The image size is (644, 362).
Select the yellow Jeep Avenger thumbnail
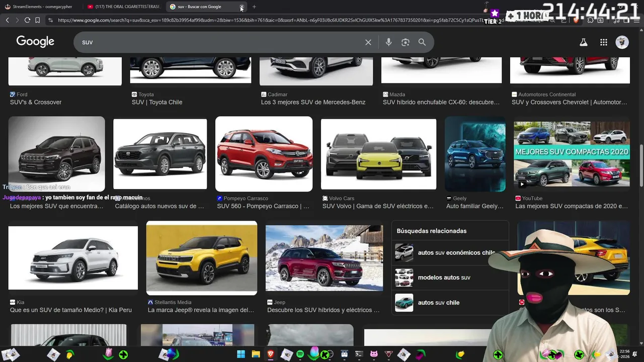pyautogui.click(x=202, y=258)
